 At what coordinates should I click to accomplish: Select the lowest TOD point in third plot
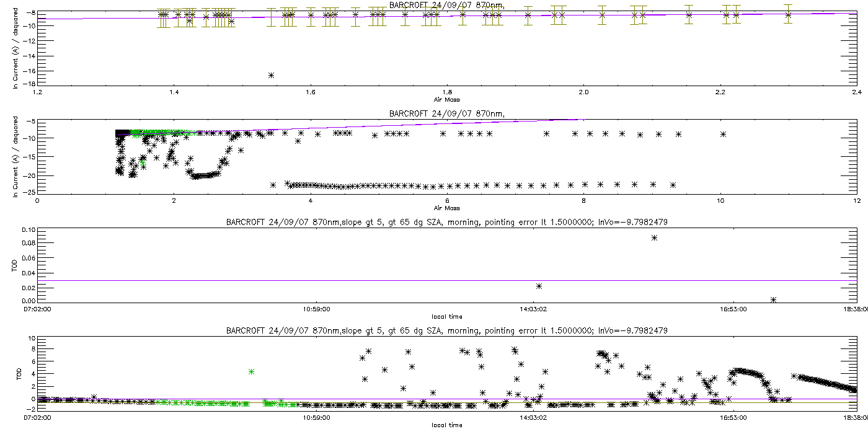coord(773,299)
